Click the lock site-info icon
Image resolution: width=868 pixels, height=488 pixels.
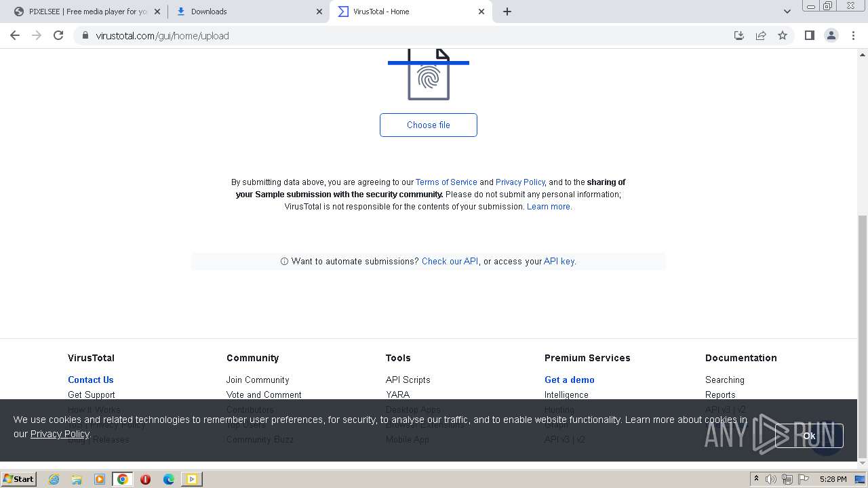pyautogui.click(x=85, y=35)
